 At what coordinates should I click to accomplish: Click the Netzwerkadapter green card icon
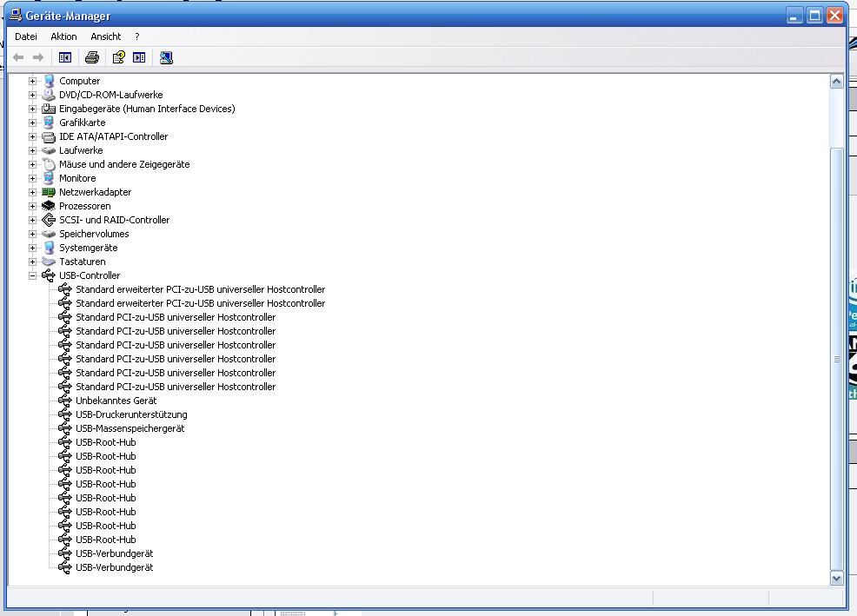49,192
